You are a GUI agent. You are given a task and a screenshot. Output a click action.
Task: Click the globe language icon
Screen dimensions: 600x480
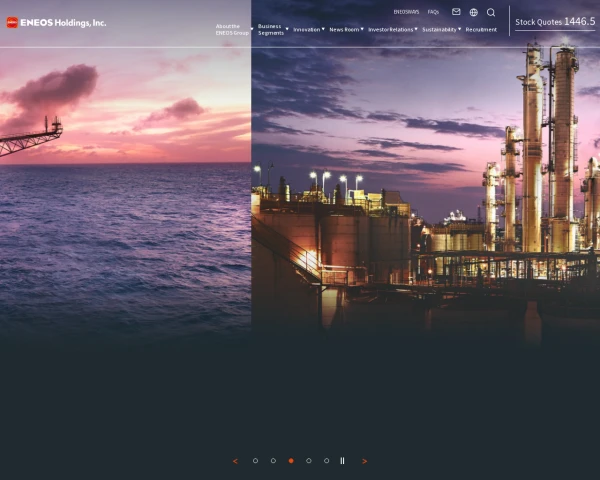coord(473,12)
